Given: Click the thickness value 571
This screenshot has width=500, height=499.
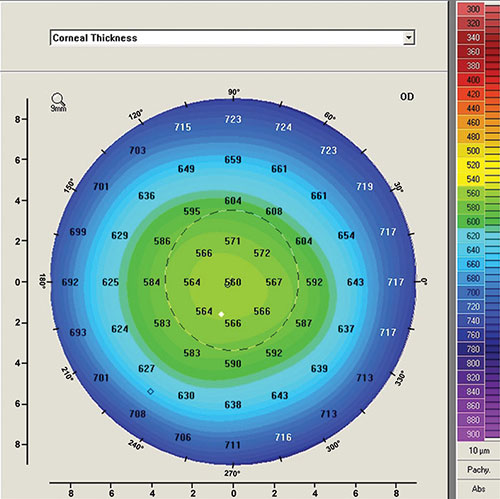Looking at the screenshot, I should pyautogui.click(x=232, y=241).
